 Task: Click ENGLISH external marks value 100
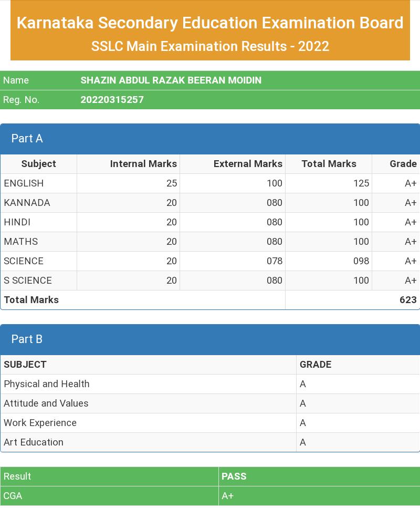(x=274, y=183)
